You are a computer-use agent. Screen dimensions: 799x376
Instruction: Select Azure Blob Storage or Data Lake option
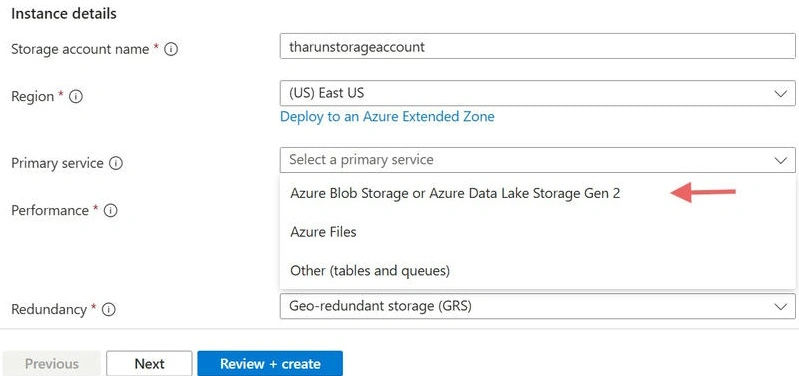538,194
